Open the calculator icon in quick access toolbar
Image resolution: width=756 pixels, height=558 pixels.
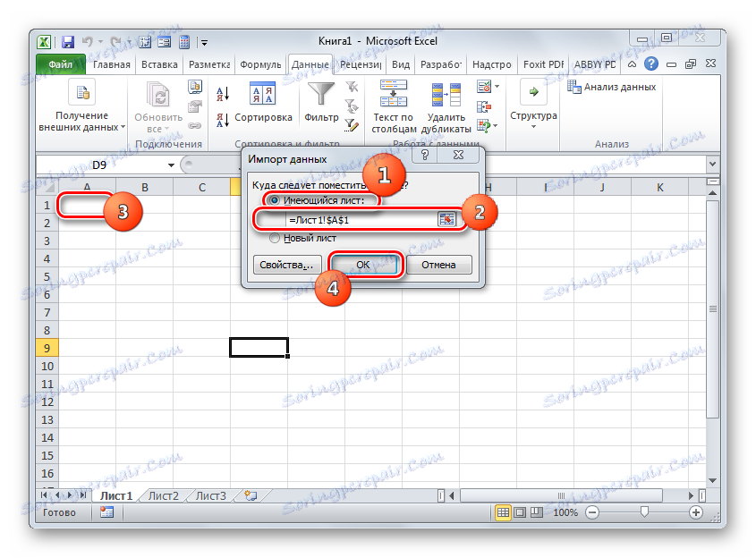(184, 42)
